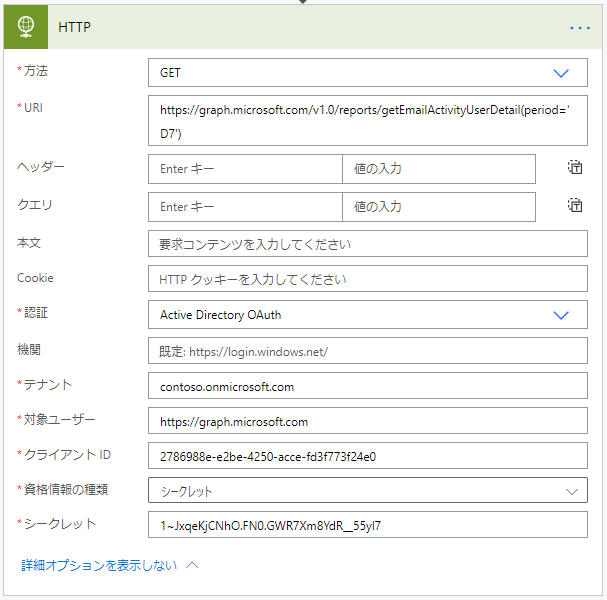Click the 資格情報の種類 label

[x=66, y=489]
